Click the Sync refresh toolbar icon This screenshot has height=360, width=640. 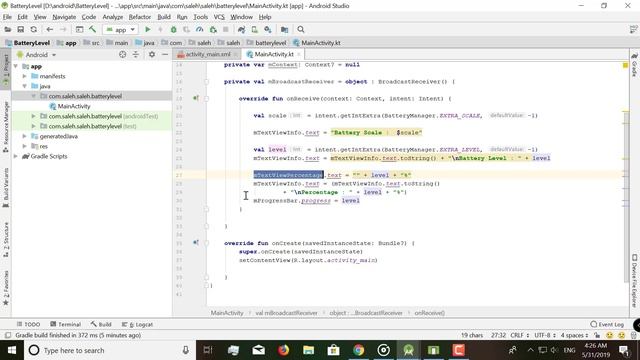33,29
